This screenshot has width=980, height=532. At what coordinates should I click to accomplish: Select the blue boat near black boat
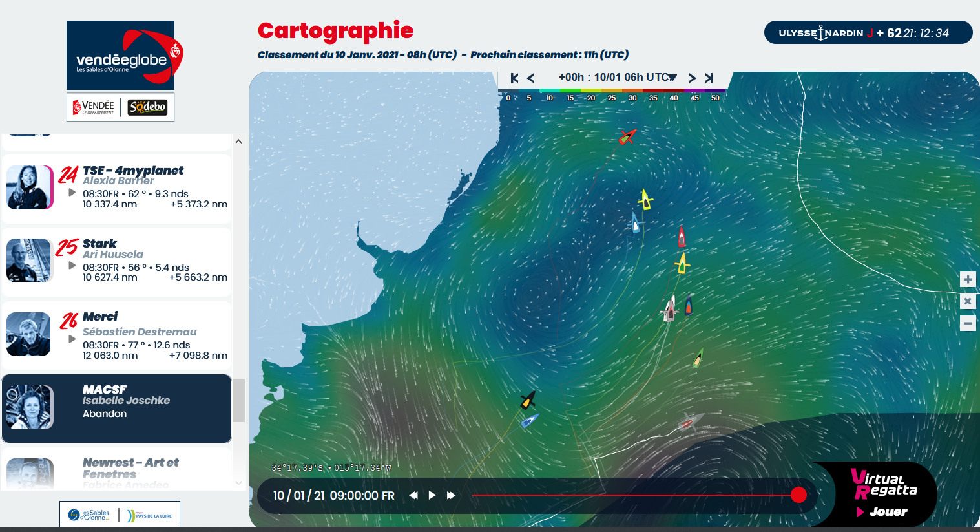tap(530, 421)
